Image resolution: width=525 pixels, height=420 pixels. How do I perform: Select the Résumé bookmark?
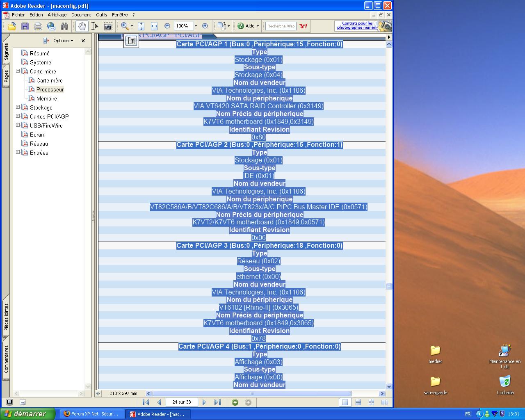point(39,53)
